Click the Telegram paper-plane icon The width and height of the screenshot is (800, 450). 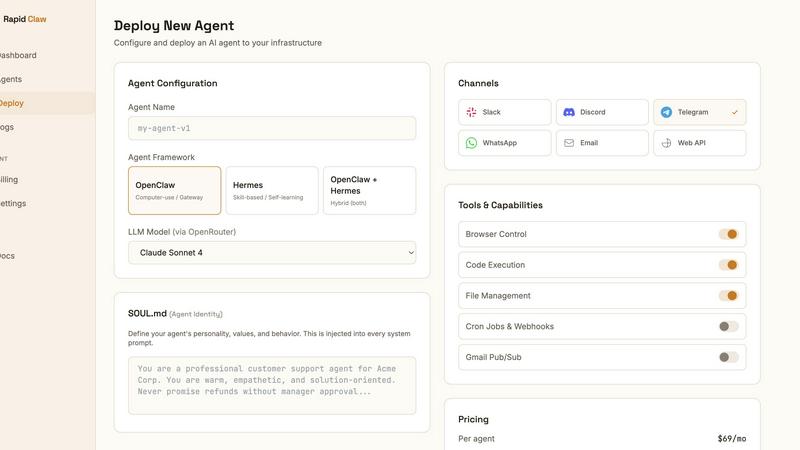(x=666, y=112)
